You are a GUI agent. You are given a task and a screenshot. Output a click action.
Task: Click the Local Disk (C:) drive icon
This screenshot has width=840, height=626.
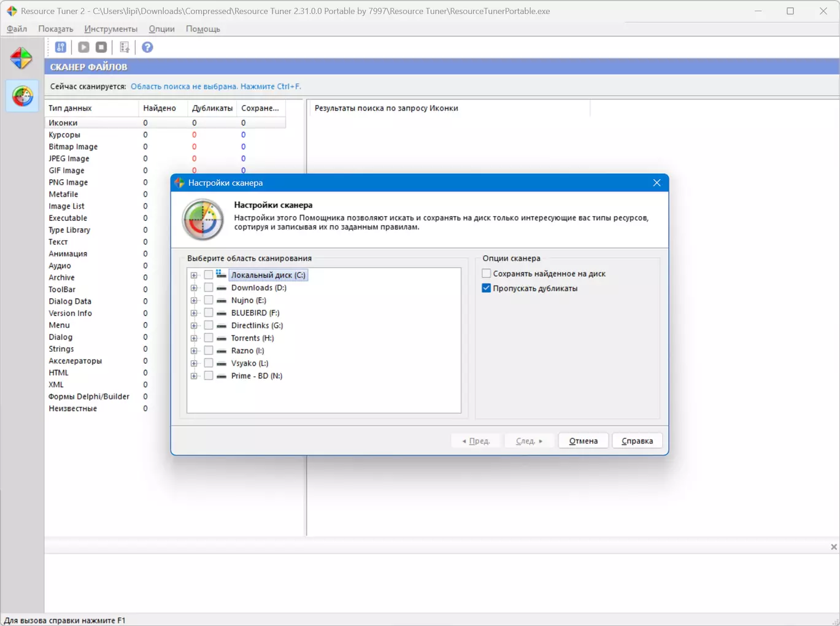(x=221, y=274)
